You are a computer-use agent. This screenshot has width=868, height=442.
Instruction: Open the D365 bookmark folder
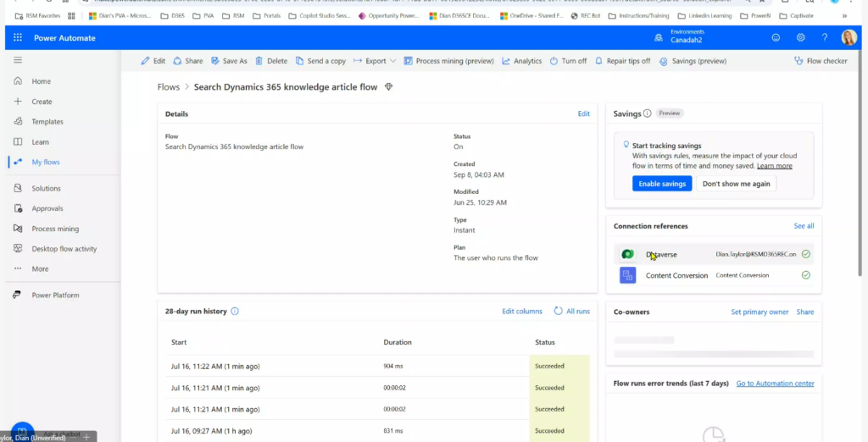[x=173, y=15]
